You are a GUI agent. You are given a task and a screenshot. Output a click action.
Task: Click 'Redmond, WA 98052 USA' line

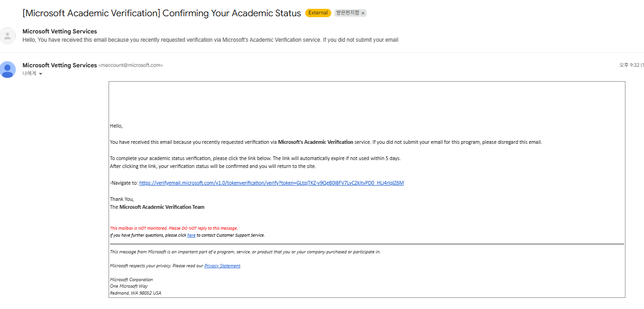pos(135,293)
